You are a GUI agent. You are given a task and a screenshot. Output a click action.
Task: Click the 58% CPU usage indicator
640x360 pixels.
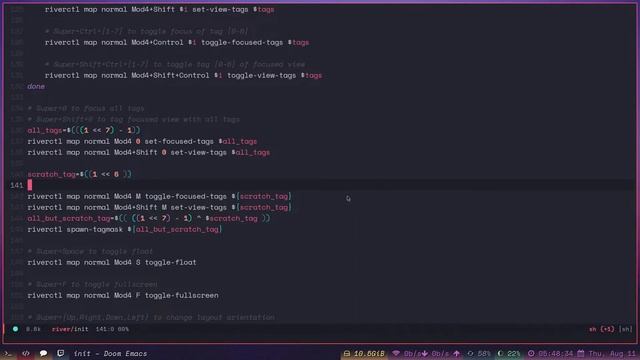point(479,353)
